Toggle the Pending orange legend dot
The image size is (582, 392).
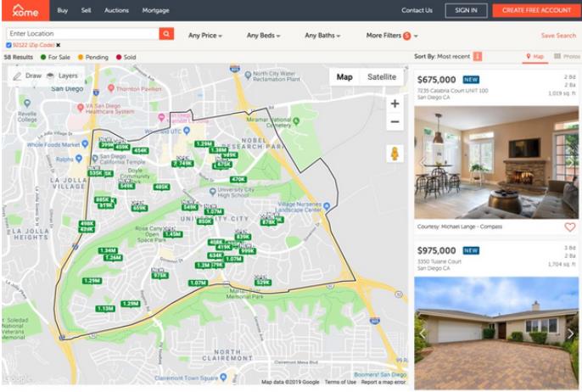[81, 57]
